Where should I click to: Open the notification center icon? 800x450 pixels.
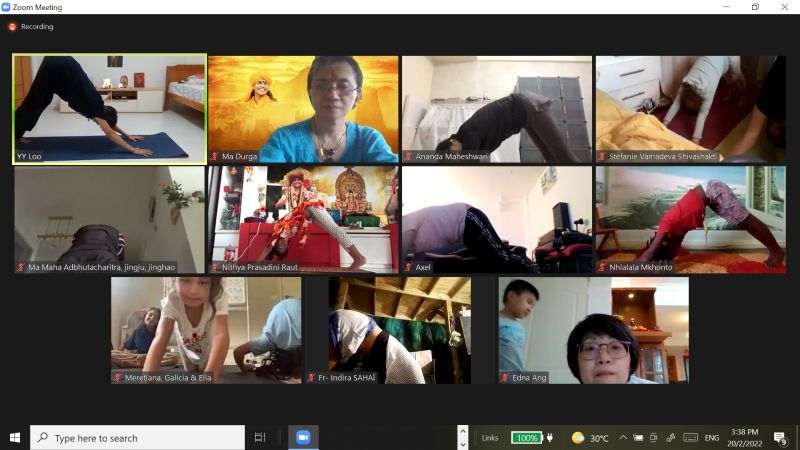tap(779, 437)
